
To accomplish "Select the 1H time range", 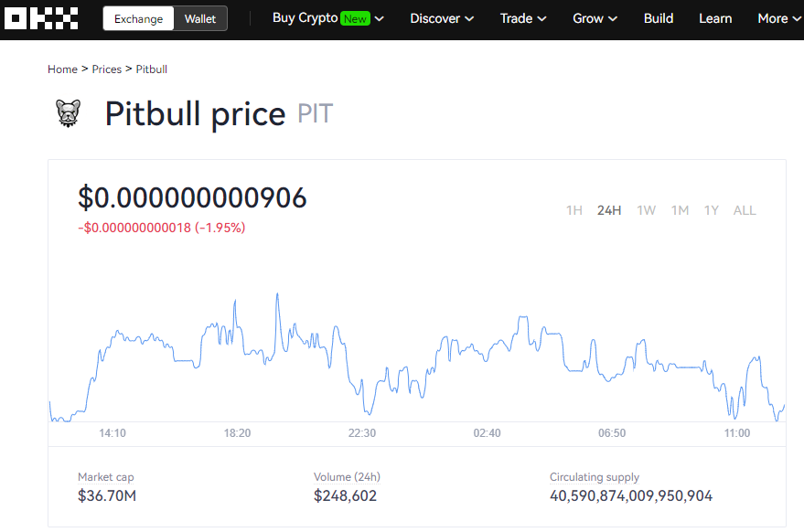I will point(574,210).
